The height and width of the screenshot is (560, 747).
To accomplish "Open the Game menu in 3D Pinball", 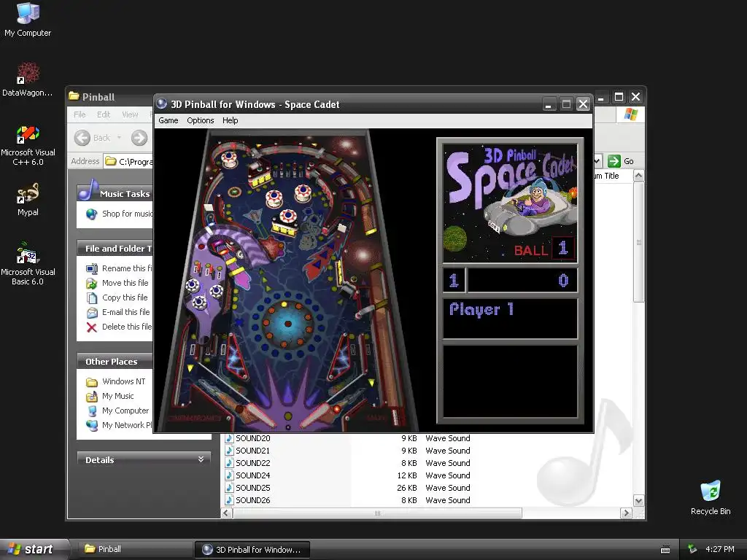I will [169, 120].
